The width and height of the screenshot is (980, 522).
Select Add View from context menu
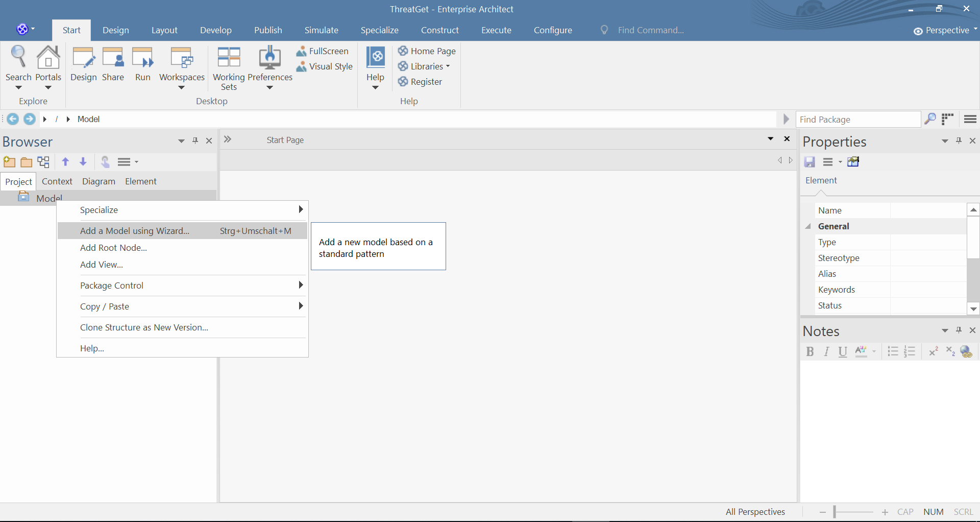pyautogui.click(x=182, y=265)
